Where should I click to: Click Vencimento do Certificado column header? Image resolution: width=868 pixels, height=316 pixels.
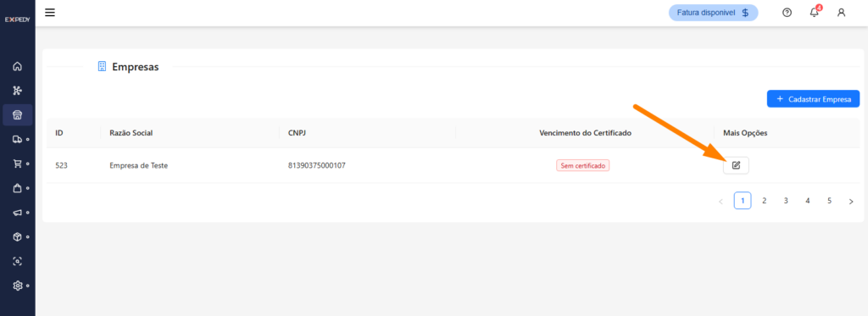585,133
